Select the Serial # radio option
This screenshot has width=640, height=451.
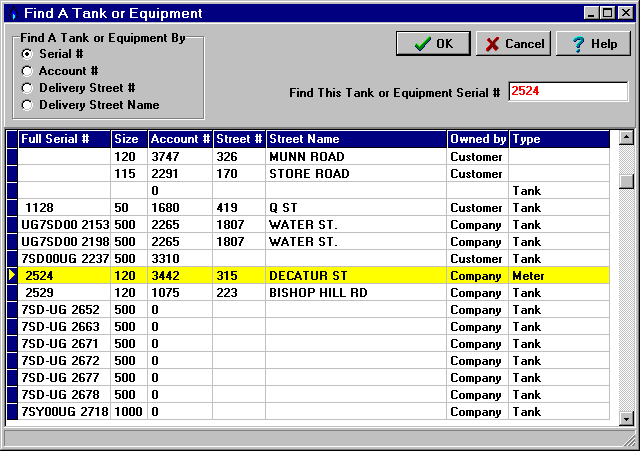click(27, 54)
